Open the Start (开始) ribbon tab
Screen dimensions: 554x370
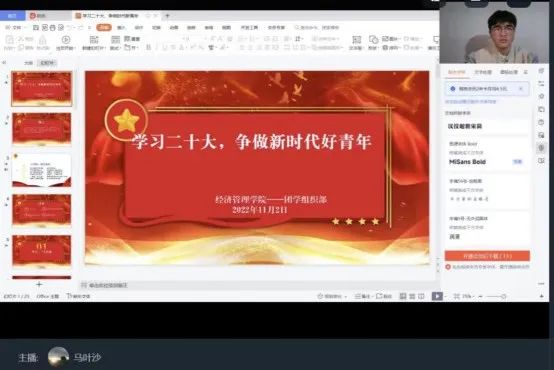(104, 28)
